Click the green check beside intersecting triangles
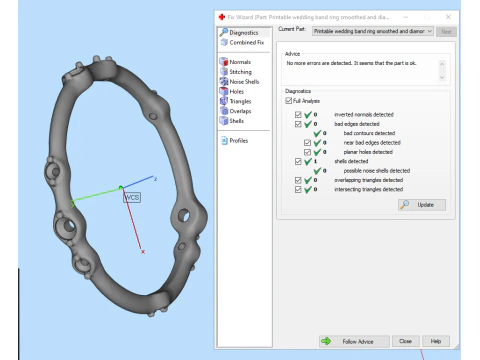This screenshot has height=360, width=480. click(x=308, y=189)
